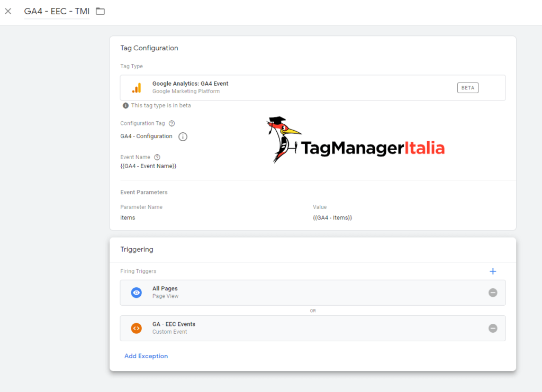Click the All Pages eye icon
Viewport: 542px width, 392px height.
click(137, 293)
